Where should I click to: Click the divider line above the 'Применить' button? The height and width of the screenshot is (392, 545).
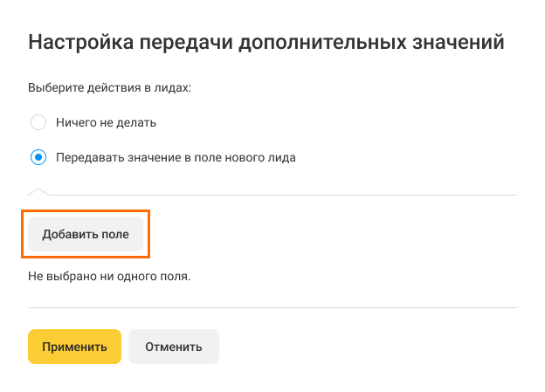pyautogui.click(x=272, y=307)
